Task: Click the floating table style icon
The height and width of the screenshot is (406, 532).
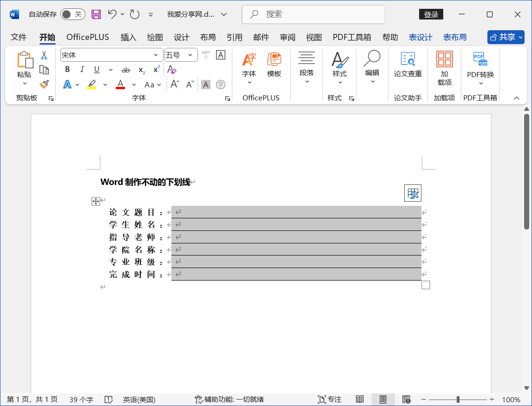Action: [x=413, y=193]
